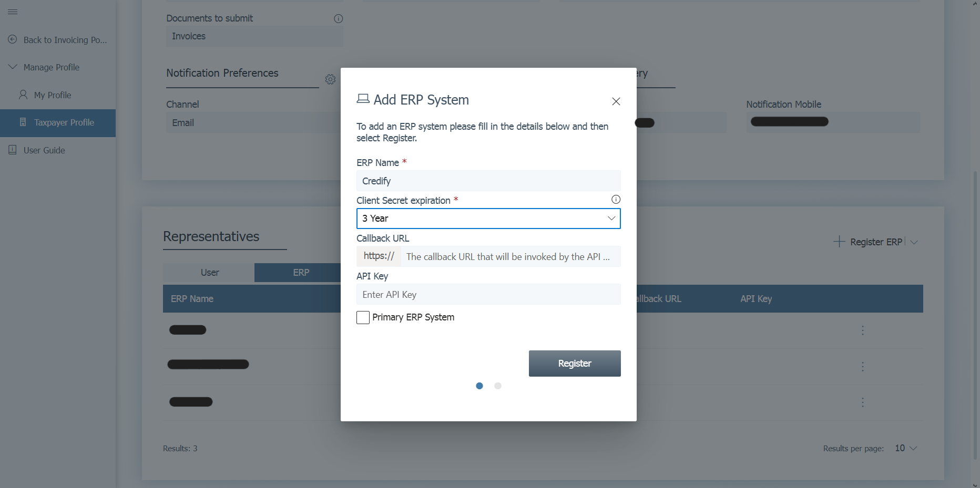Screen dimensions: 980x488
Task: Open the User Guide book icon
Action: [x=12, y=149]
